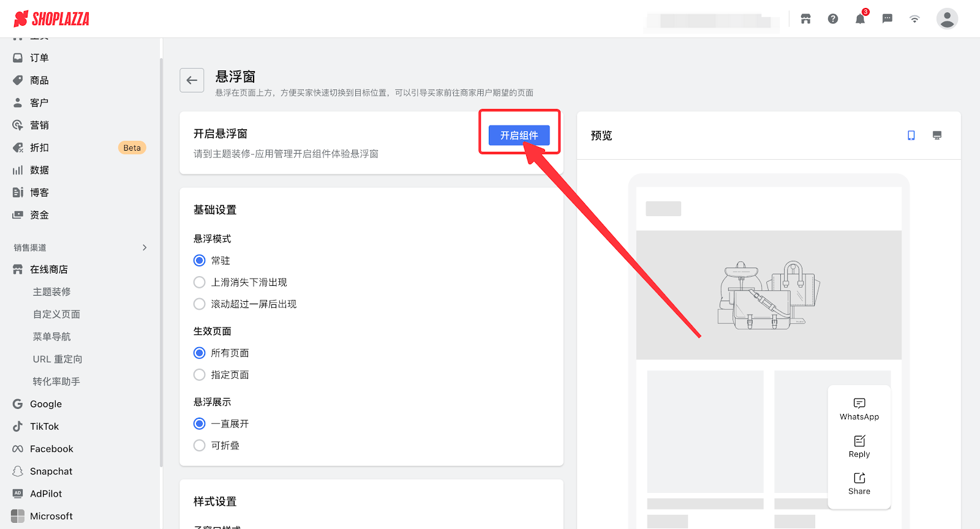Click the help question mark icon
The height and width of the screenshot is (529, 980).
tap(833, 19)
